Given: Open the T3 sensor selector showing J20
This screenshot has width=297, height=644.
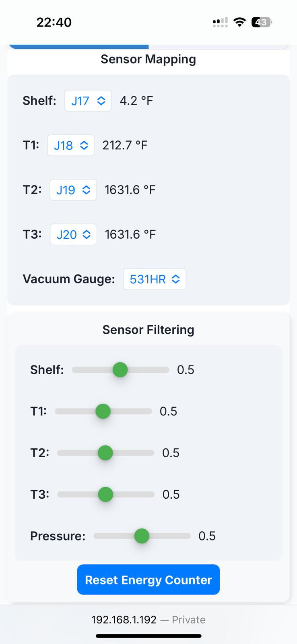Looking at the screenshot, I should coord(73,234).
